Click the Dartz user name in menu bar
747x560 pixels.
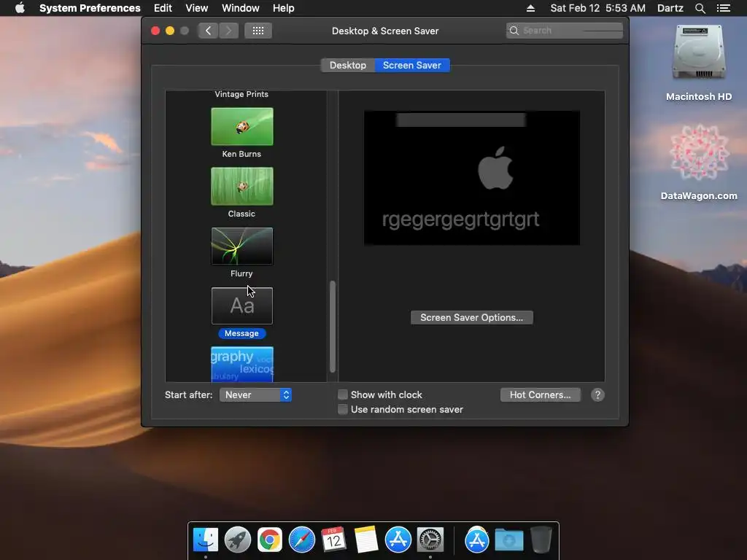tap(670, 8)
